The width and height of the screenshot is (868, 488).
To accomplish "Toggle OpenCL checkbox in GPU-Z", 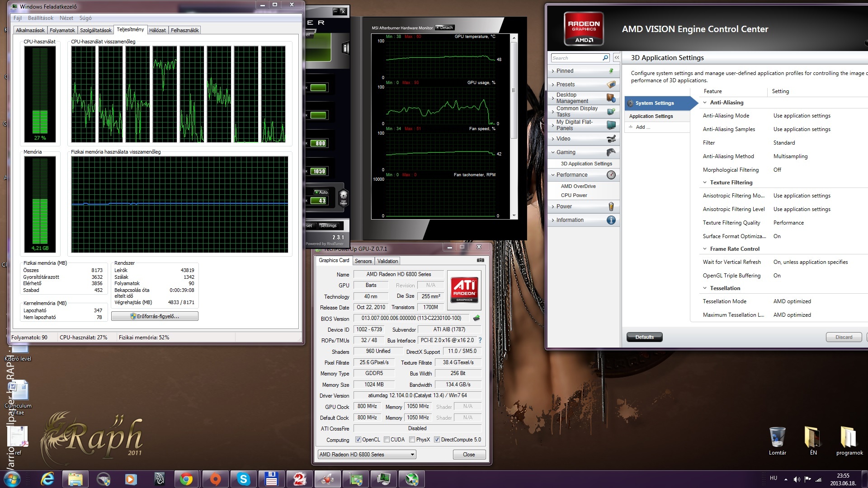I will (x=358, y=440).
